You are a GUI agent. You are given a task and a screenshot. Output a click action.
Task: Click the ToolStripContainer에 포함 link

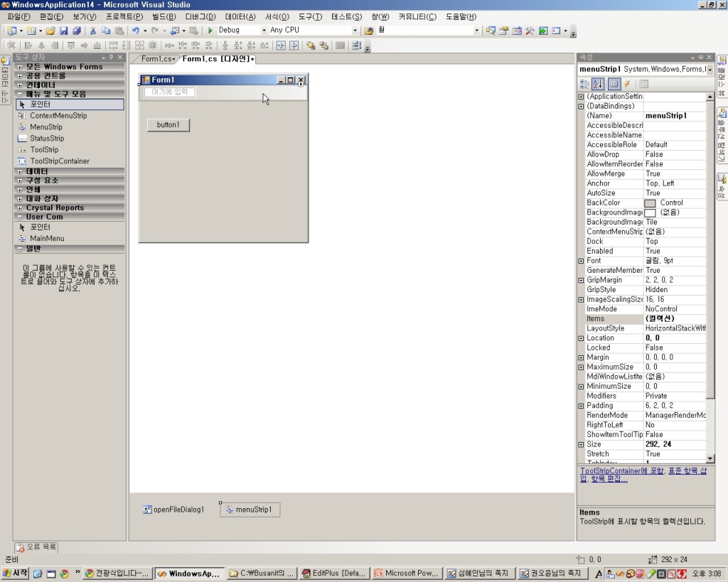tap(621, 470)
